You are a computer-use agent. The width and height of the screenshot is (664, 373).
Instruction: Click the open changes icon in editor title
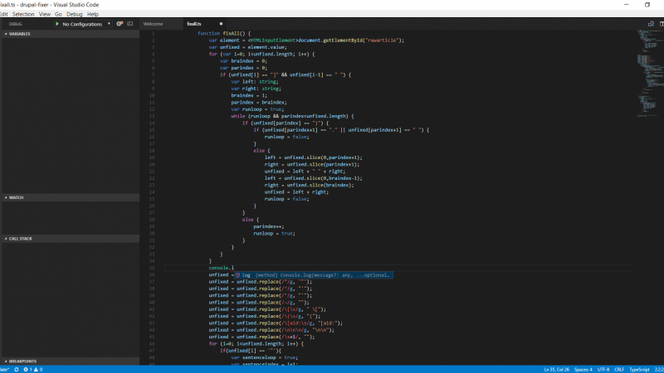click(651, 24)
